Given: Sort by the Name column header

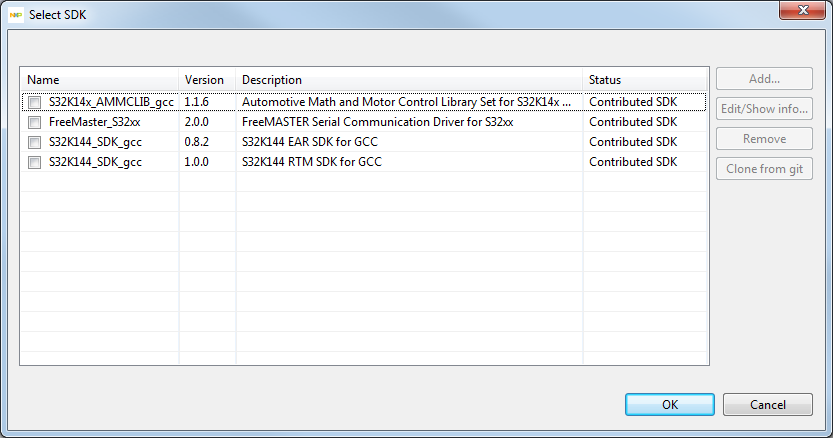Looking at the screenshot, I should click(x=100, y=80).
